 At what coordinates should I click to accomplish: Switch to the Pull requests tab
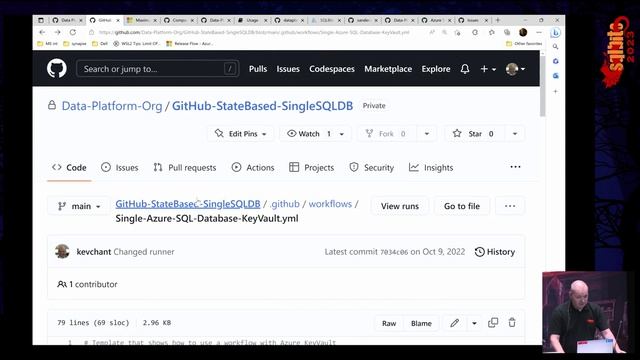pyautogui.click(x=184, y=167)
